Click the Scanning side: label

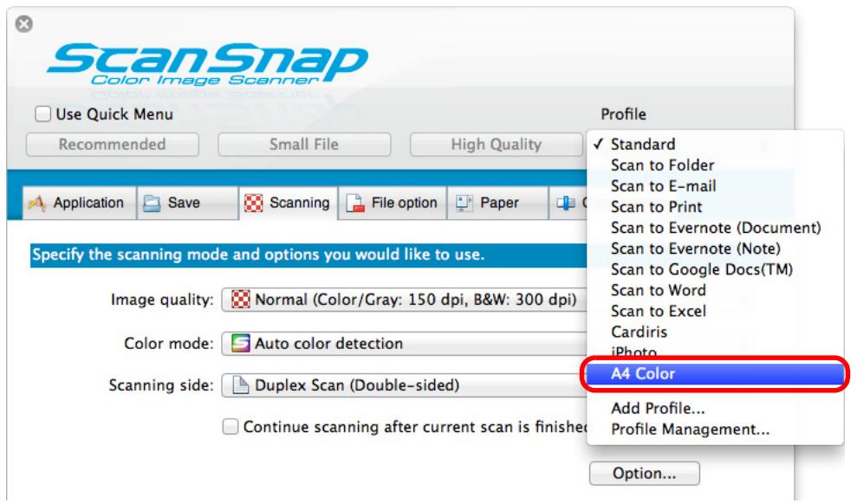(160, 385)
